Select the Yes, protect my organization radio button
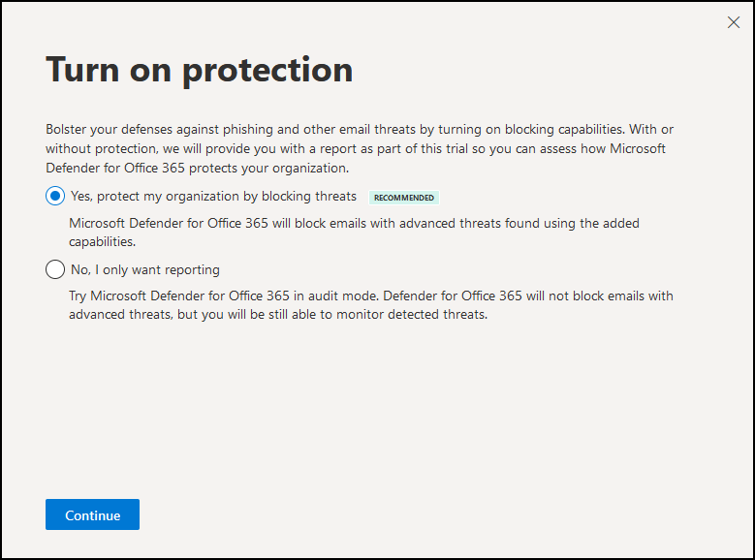 (x=55, y=196)
